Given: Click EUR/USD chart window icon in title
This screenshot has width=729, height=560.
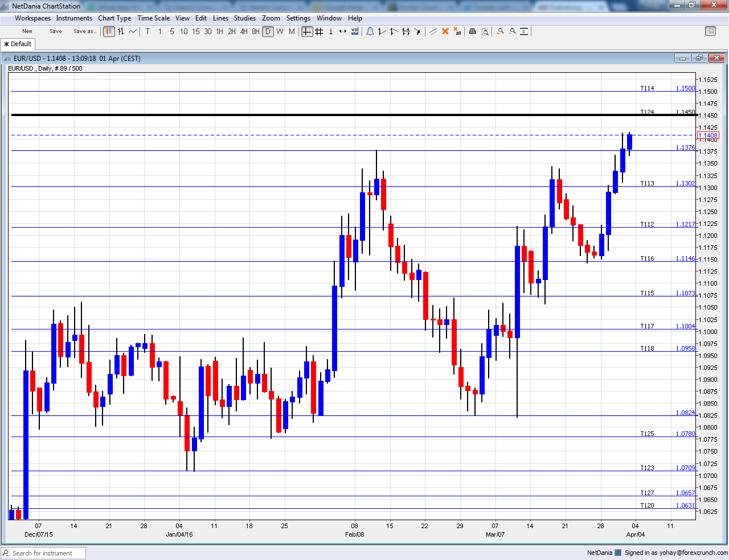Looking at the screenshot, I should pyautogui.click(x=7, y=59).
